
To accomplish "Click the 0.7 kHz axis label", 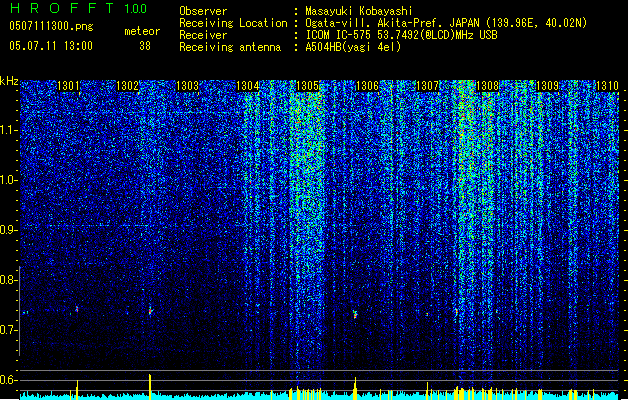I will (x=8, y=330).
